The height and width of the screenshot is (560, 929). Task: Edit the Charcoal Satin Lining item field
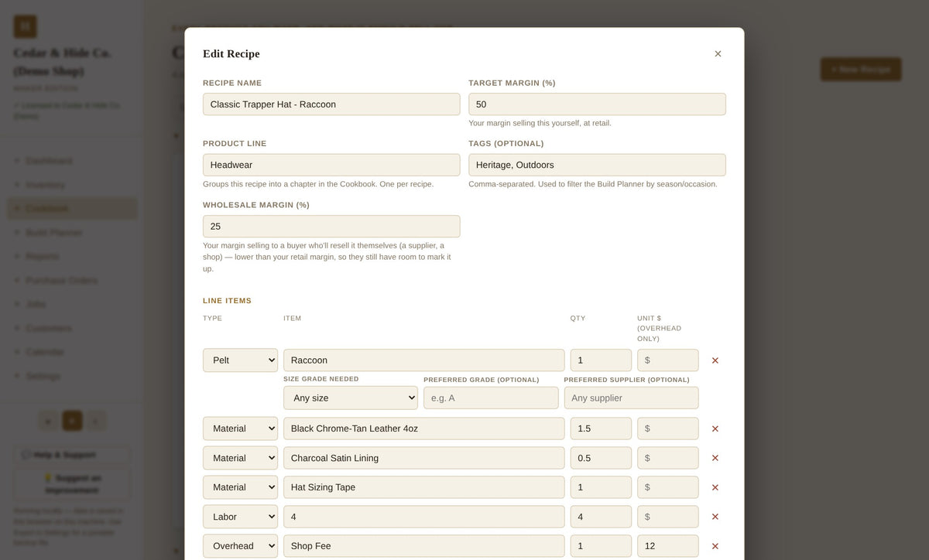click(424, 458)
